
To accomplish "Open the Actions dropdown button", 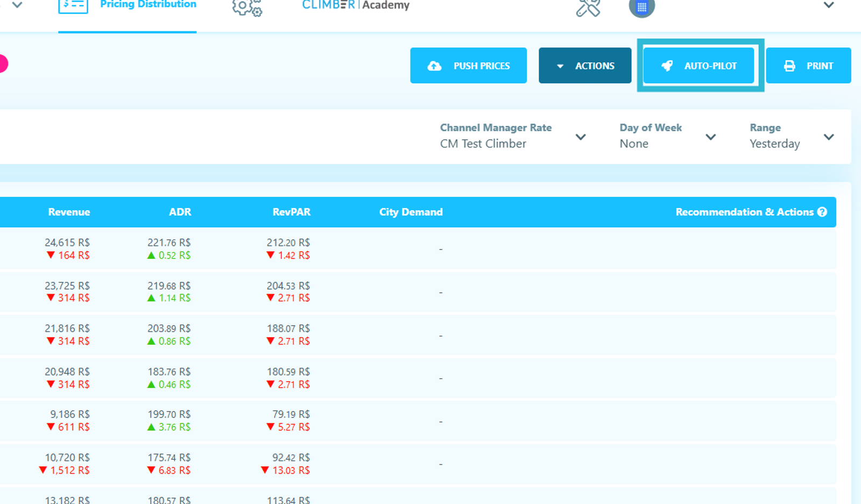I will pos(585,66).
